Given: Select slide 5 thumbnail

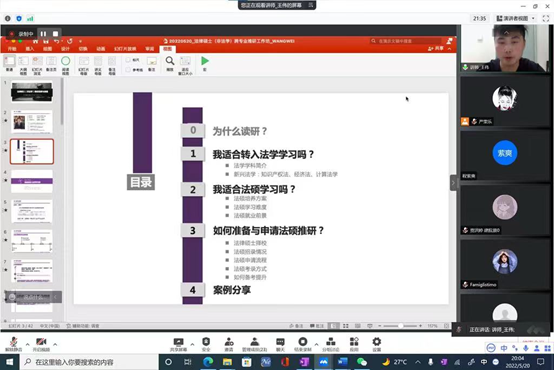Looking at the screenshot, I should (x=32, y=211).
